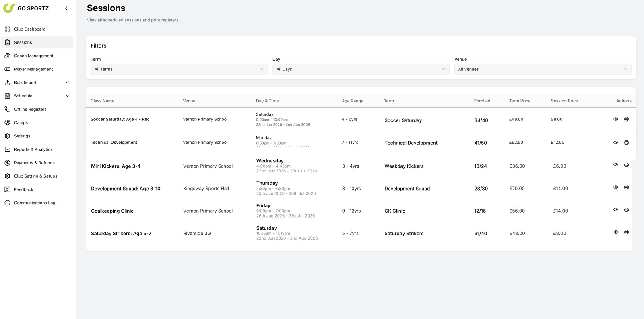The height and width of the screenshot is (319, 644).
Task: Click the Term Price column header
Action: coord(520,101)
